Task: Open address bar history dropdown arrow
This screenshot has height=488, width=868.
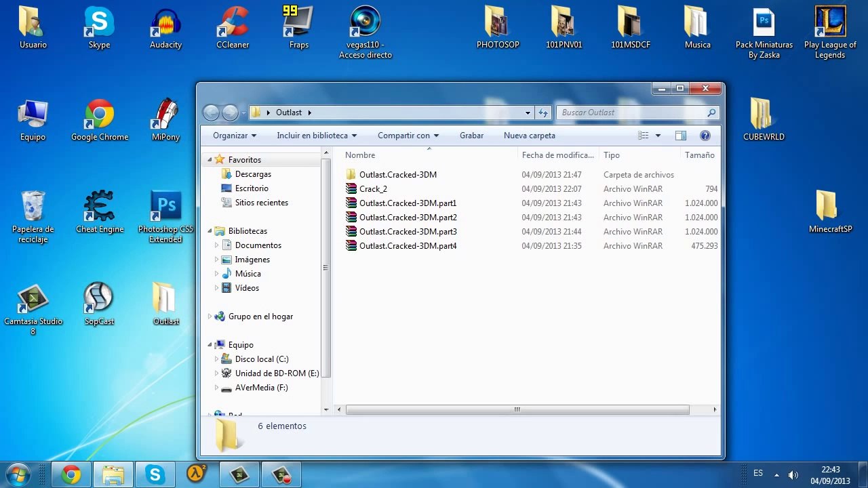Action: click(x=528, y=113)
